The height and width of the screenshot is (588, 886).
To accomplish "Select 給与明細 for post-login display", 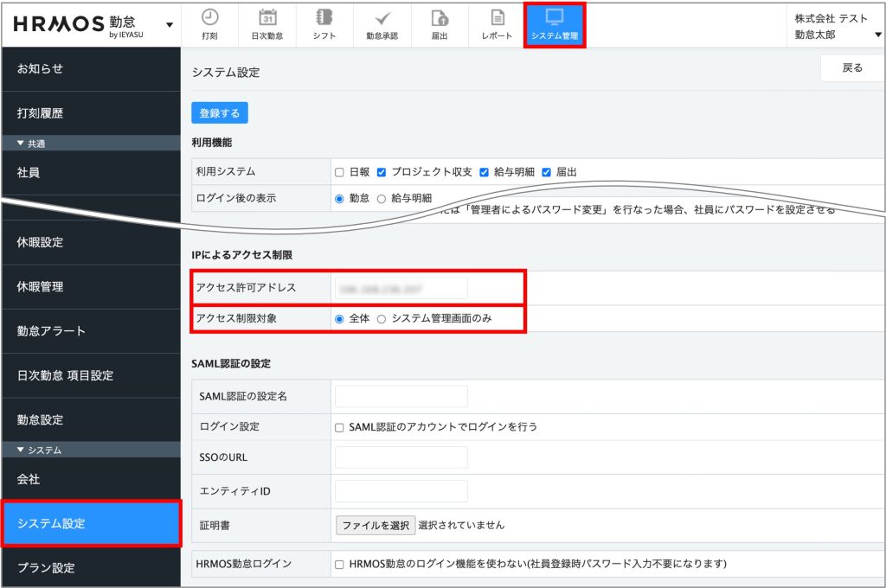I will click(x=382, y=198).
